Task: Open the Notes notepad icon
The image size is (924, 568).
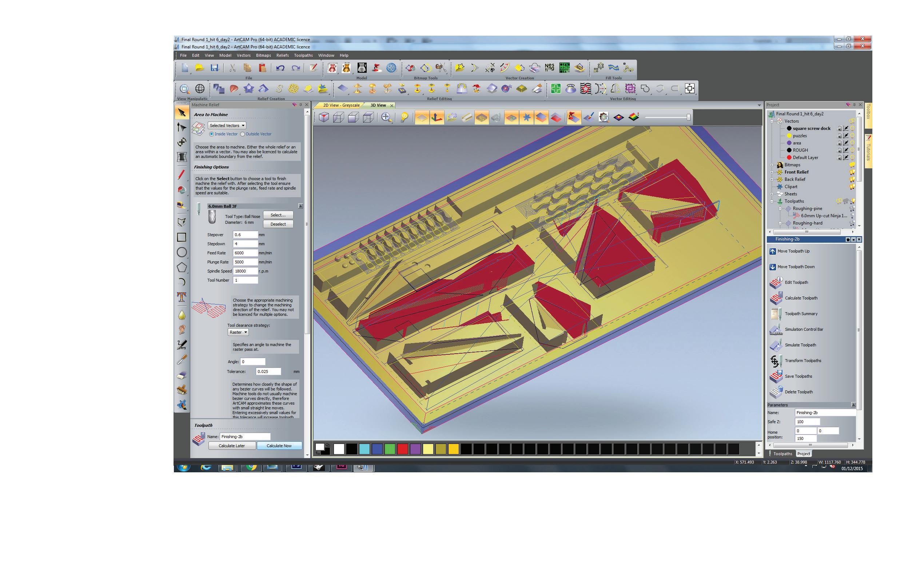Action: (x=313, y=68)
